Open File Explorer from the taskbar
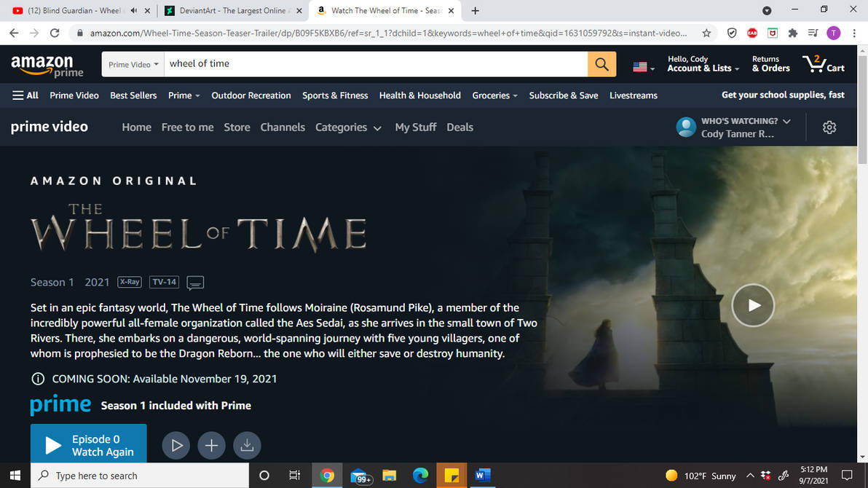 click(x=389, y=476)
